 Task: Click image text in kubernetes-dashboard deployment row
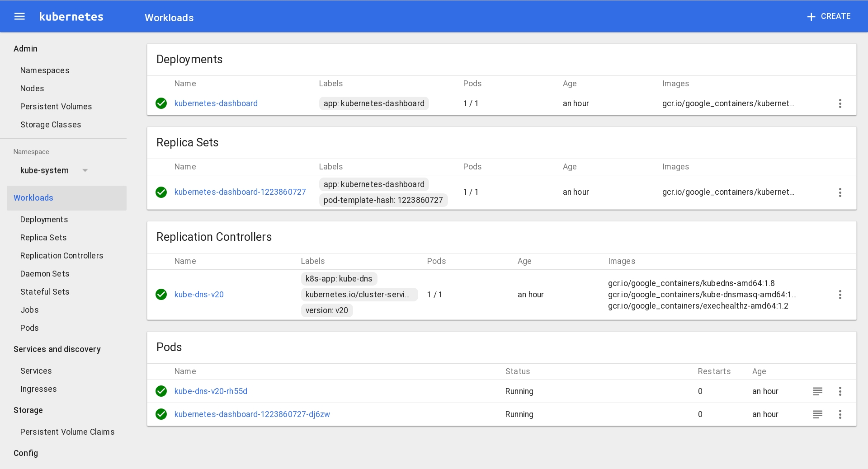pyautogui.click(x=728, y=103)
